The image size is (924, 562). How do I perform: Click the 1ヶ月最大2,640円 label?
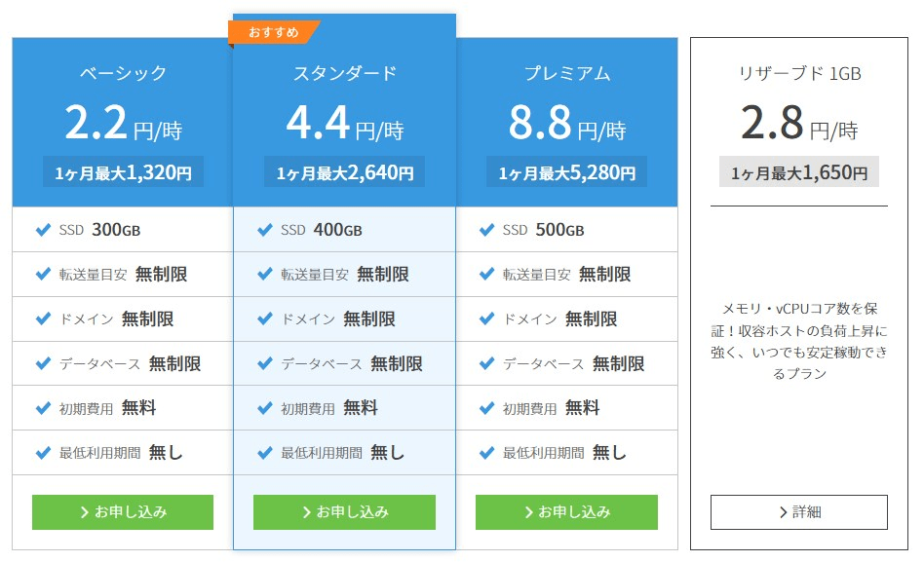point(345,172)
